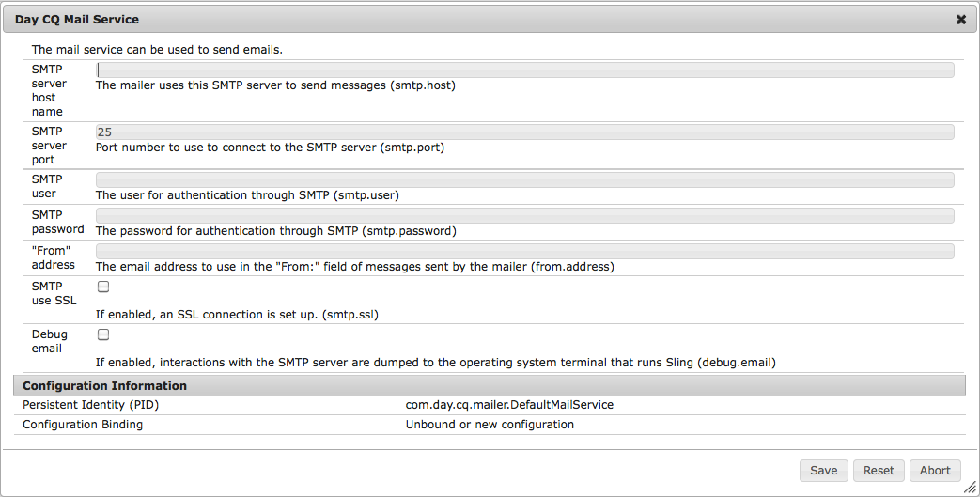Close the Day CQ Mail Service dialog
Screen dimensions: 980x497
coord(961,19)
